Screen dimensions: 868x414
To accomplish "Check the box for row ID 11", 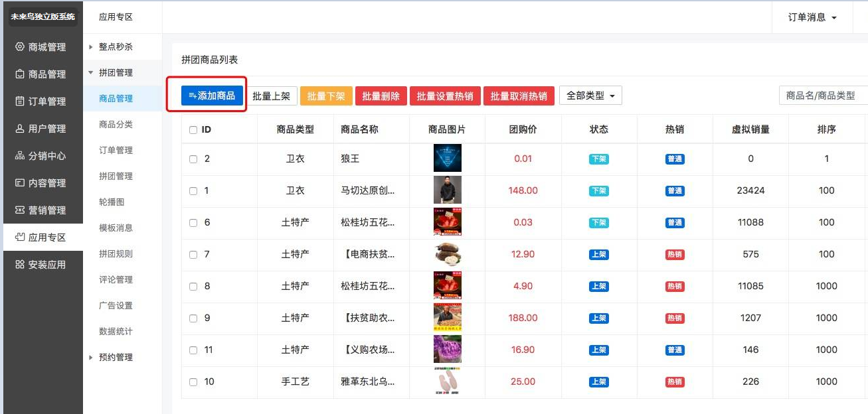I will coord(193,350).
